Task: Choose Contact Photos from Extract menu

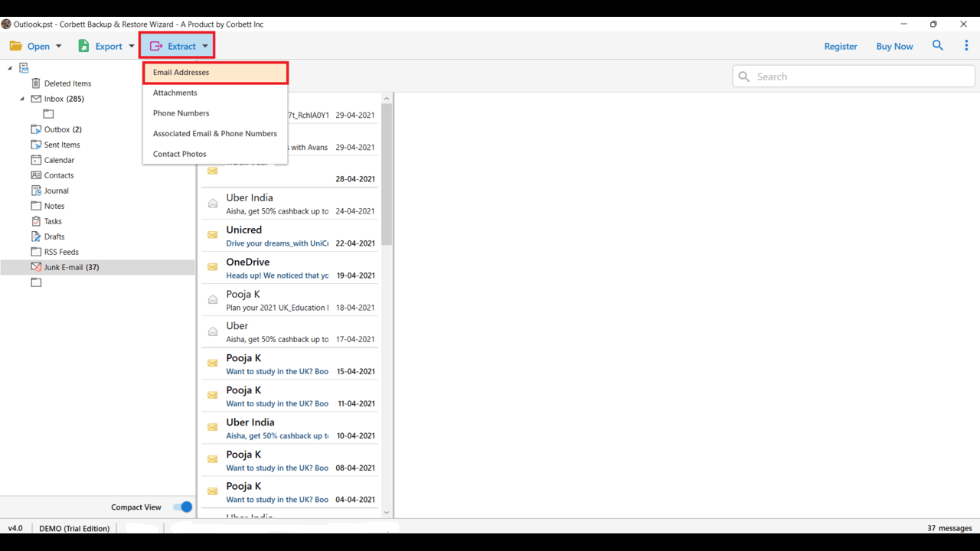Action: coord(215,154)
